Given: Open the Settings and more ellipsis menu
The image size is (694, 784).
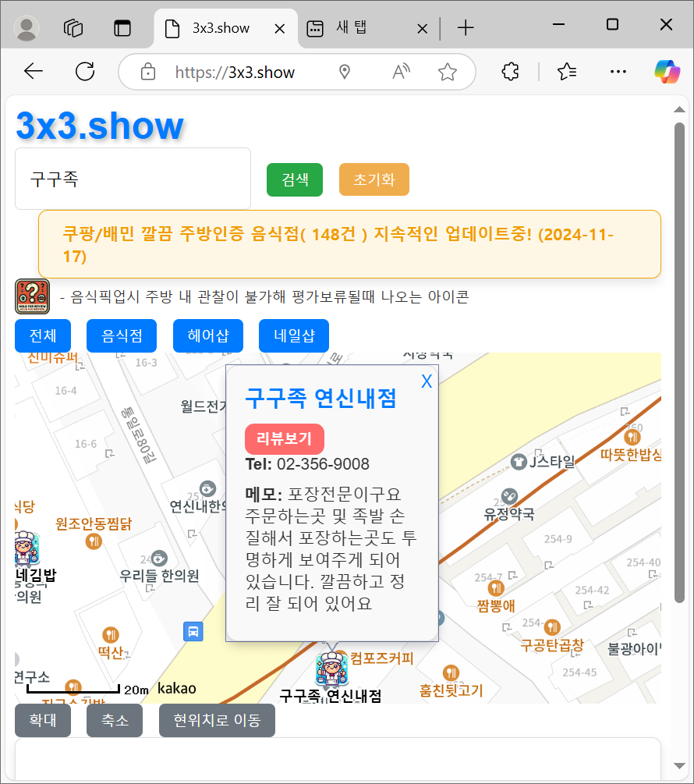Looking at the screenshot, I should [618, 73].
